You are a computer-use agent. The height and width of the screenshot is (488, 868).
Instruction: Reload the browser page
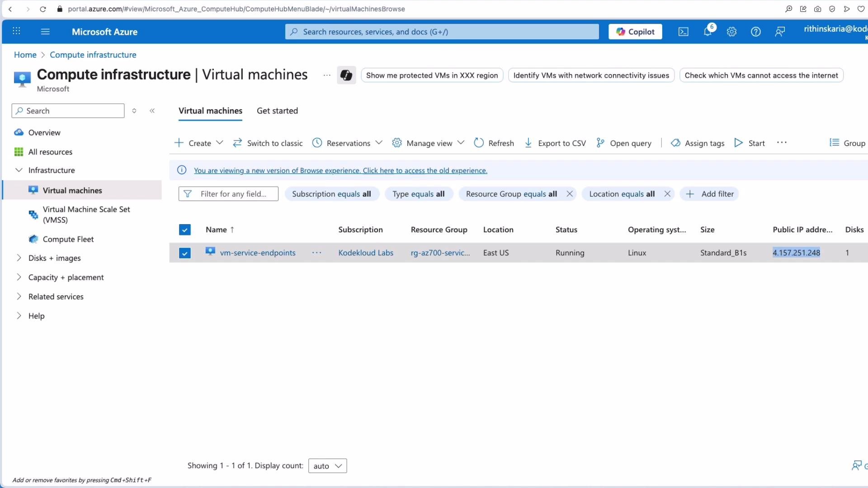[43, 9]
